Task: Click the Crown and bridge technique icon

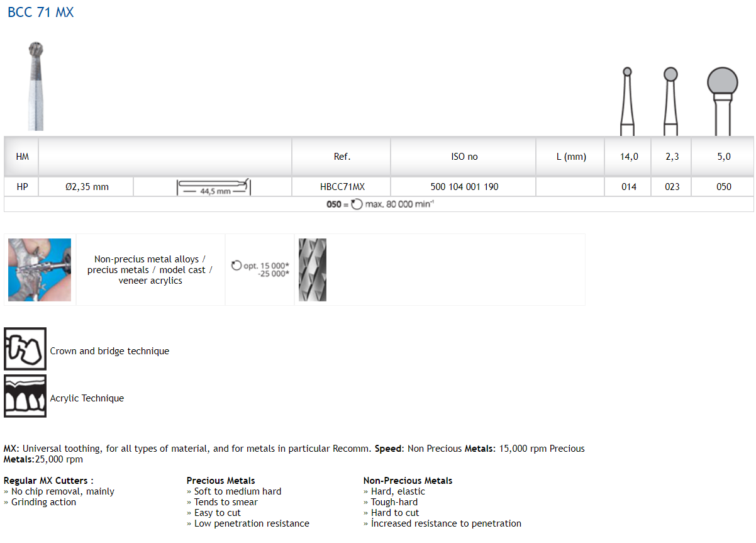Action: pos(25,349)
